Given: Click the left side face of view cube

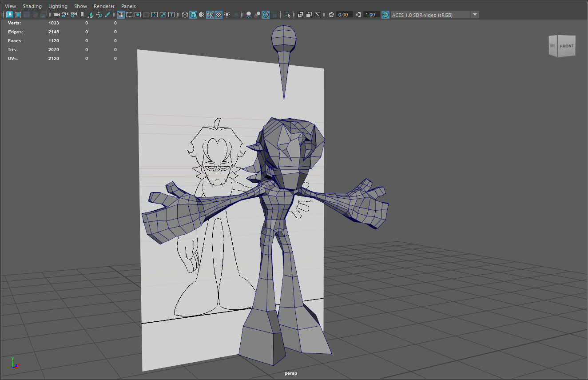Looking at the screenshot, I should coord(553,46).
